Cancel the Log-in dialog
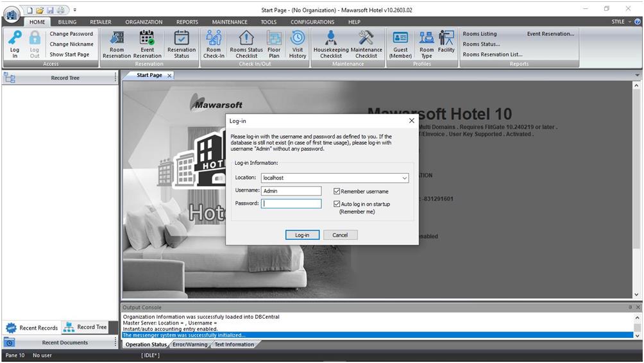 click(x=340, y=235)
